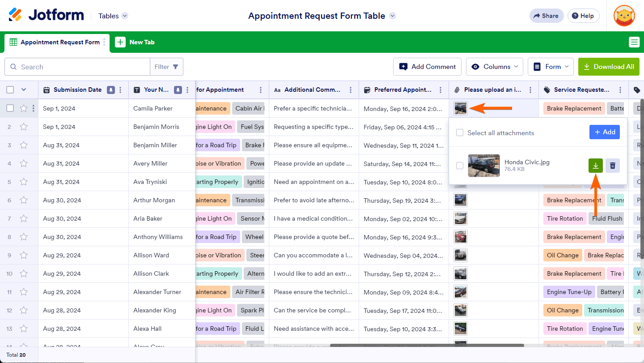Viewport: 644px width, 363px height.
Task: Open the Columns visibility dropdown
Action: tap(495, 67)
